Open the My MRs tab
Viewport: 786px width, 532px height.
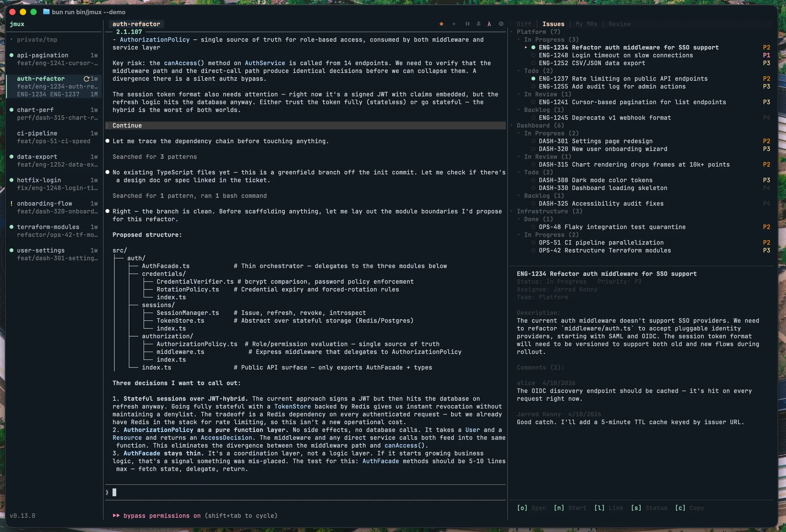pyautogui.click(x=586, y=24)
